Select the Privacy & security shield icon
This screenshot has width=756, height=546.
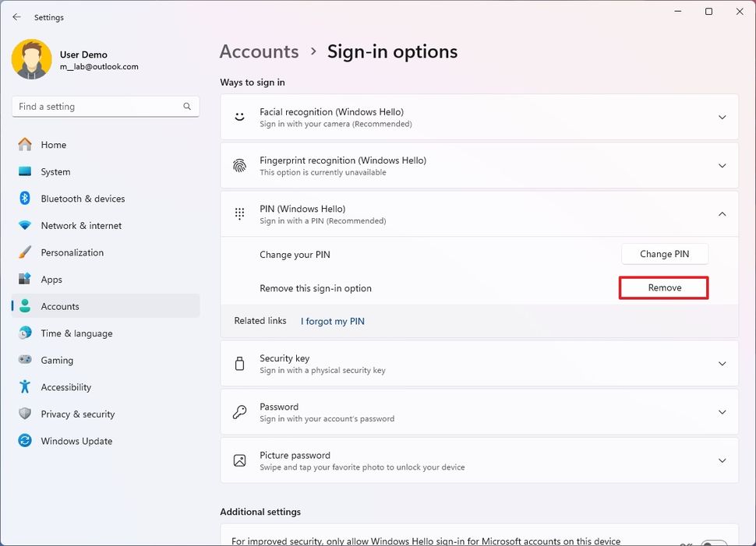(x=23, y=414)
